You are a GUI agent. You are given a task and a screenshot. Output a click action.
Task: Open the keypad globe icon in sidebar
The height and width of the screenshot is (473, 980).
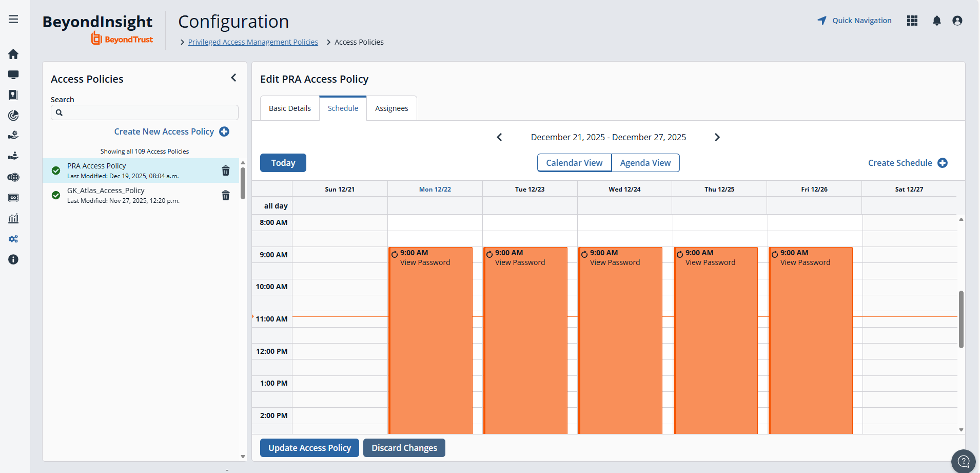tap(13, 177)
